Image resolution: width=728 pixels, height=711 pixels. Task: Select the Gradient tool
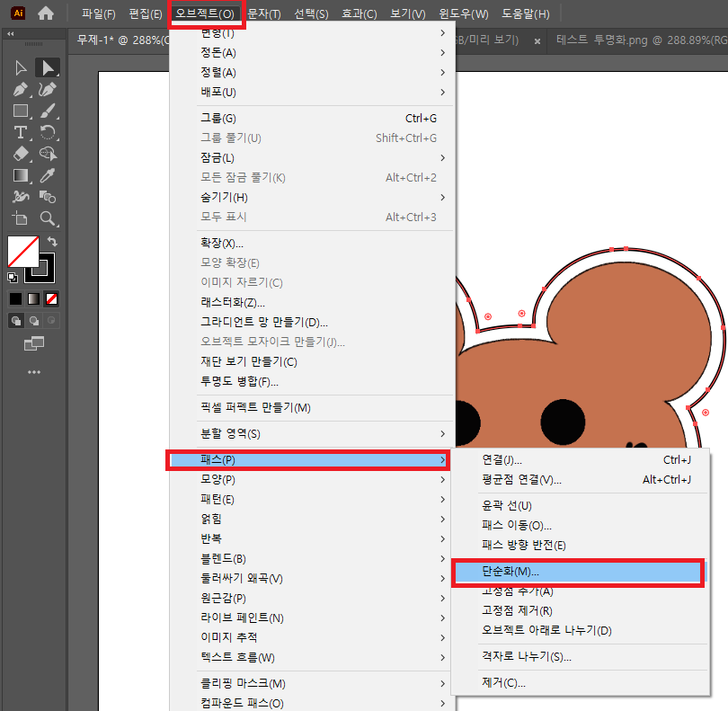tap(21, 175)
